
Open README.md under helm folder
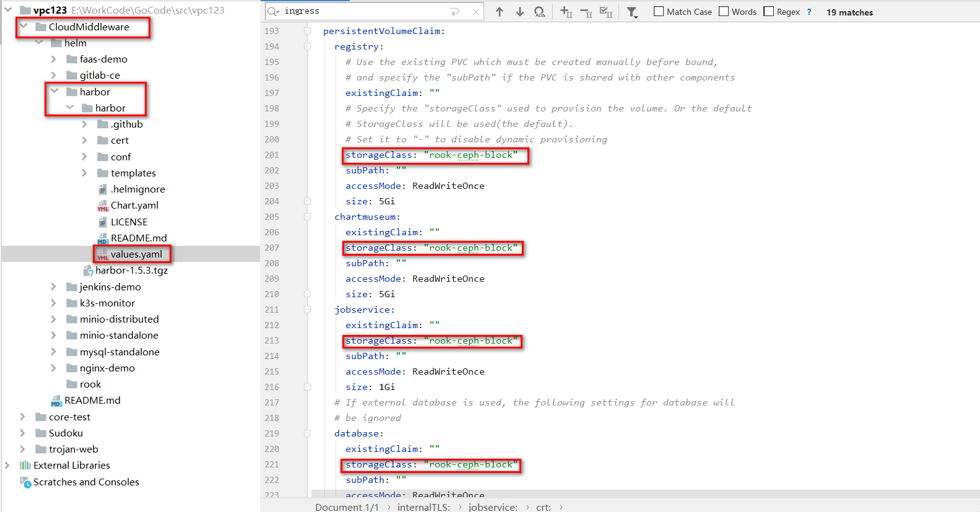(92, 400)
